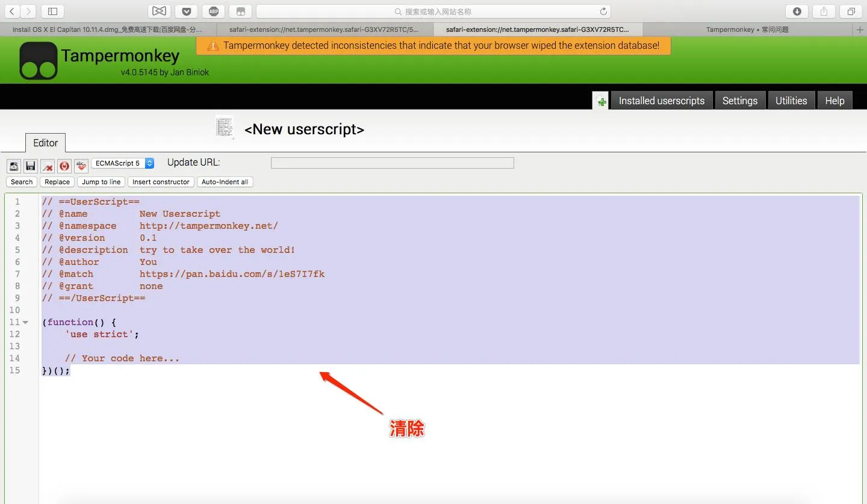Click the @name 'New Userscript' line

tap(131, 214)
